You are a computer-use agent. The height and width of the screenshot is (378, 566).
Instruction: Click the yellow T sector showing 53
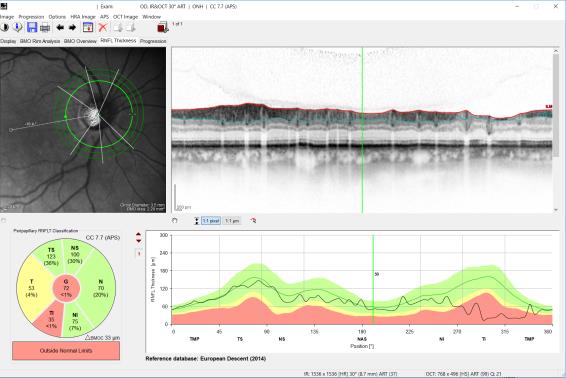tap(31, 288)
